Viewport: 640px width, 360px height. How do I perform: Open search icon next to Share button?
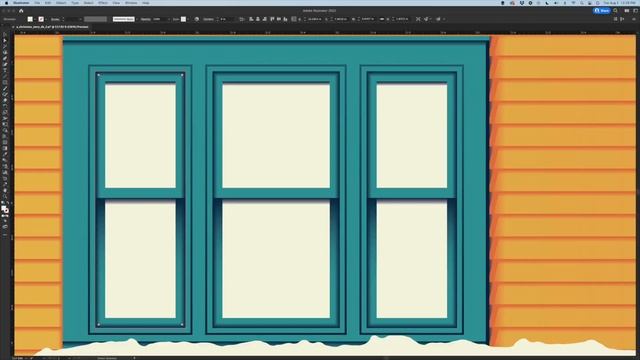[x=616, y=11]
